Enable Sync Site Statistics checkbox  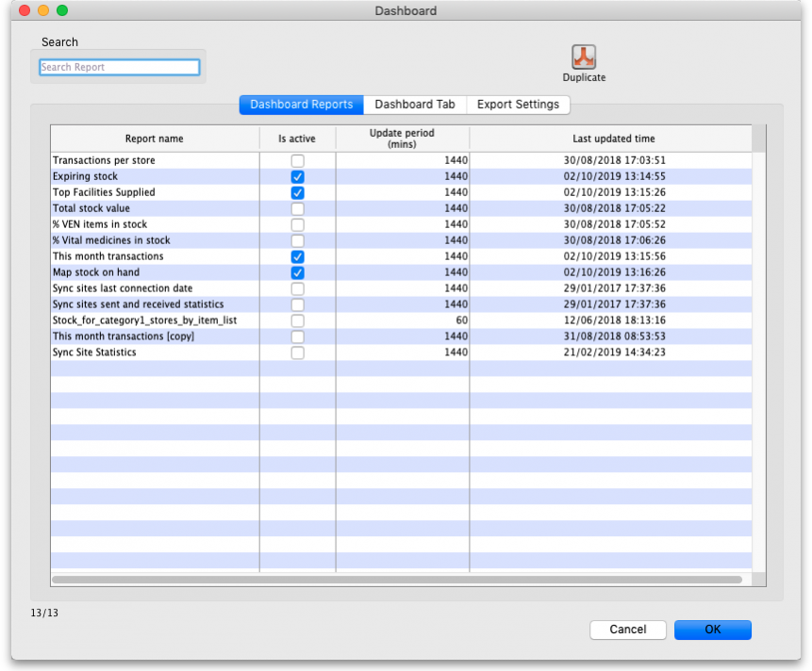[297, 352]
